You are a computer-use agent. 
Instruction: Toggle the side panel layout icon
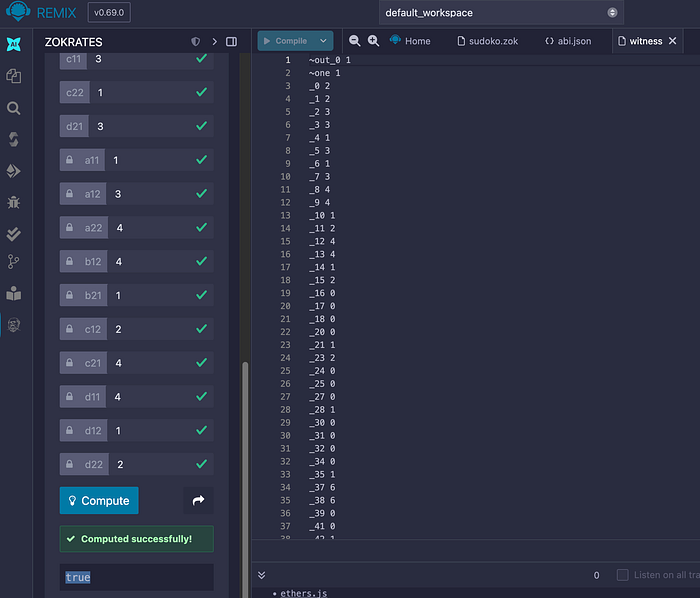point(231,42)
